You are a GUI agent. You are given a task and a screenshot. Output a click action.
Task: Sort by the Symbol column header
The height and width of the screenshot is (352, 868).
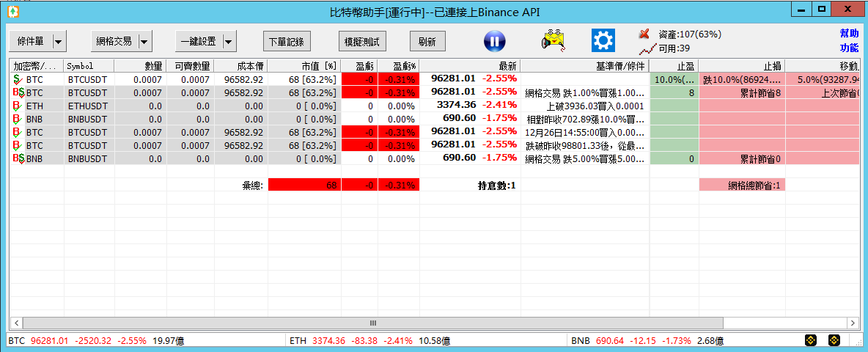[89, 66]
